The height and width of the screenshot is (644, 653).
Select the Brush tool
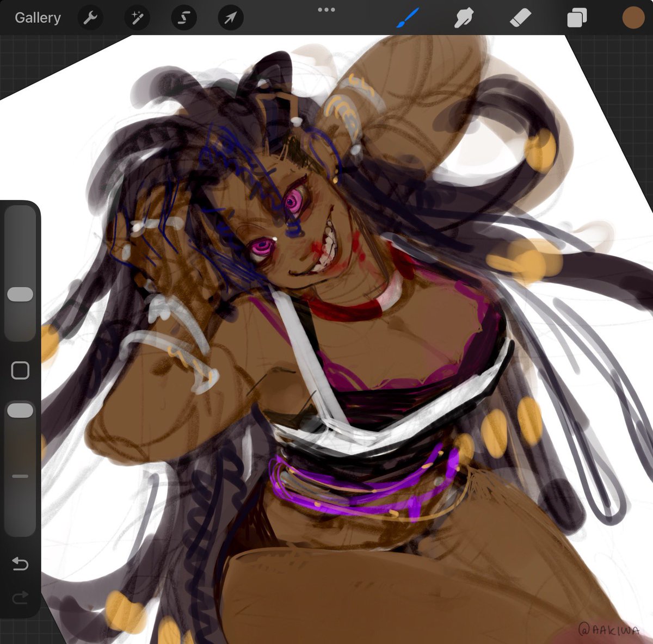(x=408, y=18)
